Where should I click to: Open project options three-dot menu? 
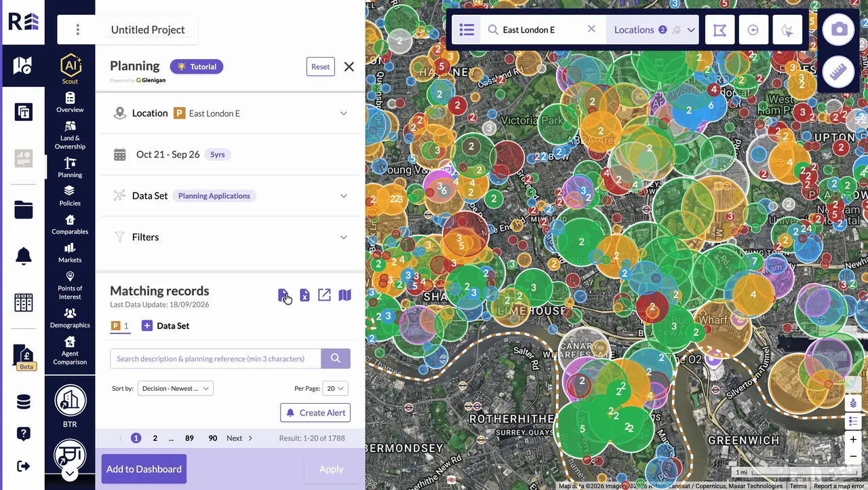pos(77,30)
